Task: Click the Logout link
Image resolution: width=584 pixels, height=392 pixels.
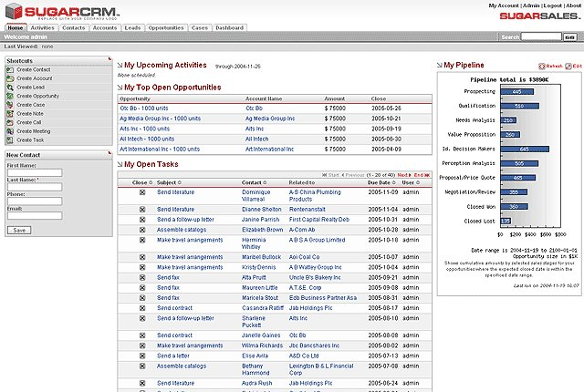Action: 553,5
